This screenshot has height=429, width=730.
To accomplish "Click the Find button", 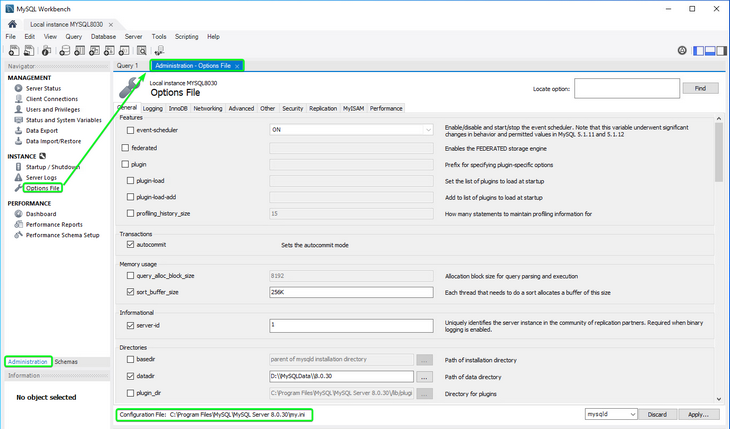I will point(700,89).
